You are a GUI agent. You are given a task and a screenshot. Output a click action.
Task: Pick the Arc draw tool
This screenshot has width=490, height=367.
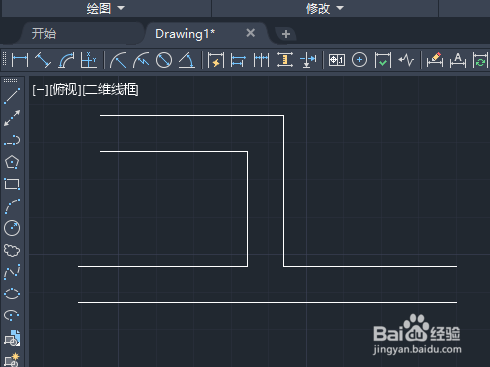[x=12, y=206]
